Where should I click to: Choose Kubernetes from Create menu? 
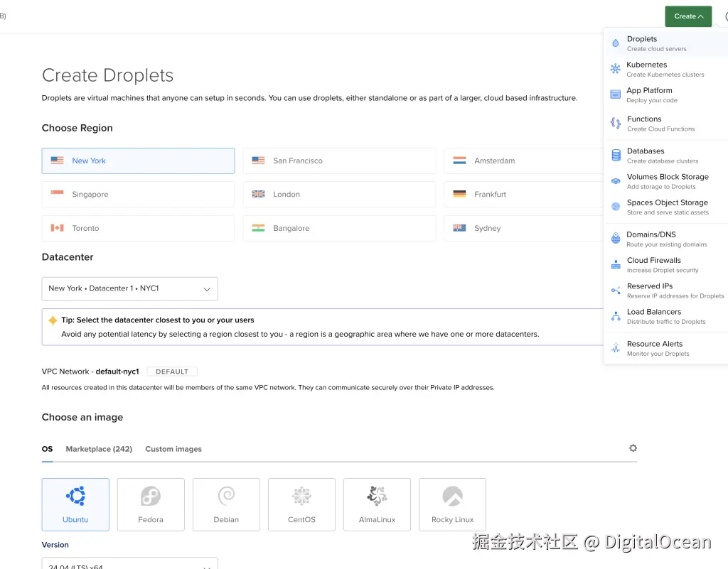(666, 69)
